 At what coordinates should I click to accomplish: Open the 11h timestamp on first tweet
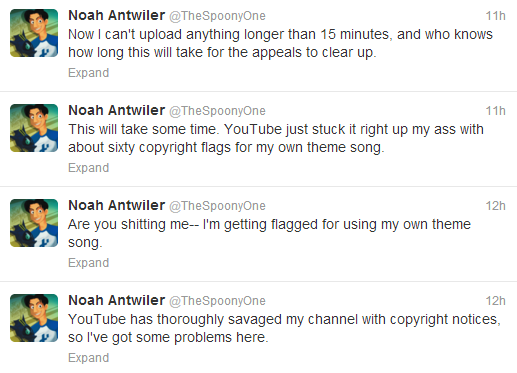[x=495, y=16]
